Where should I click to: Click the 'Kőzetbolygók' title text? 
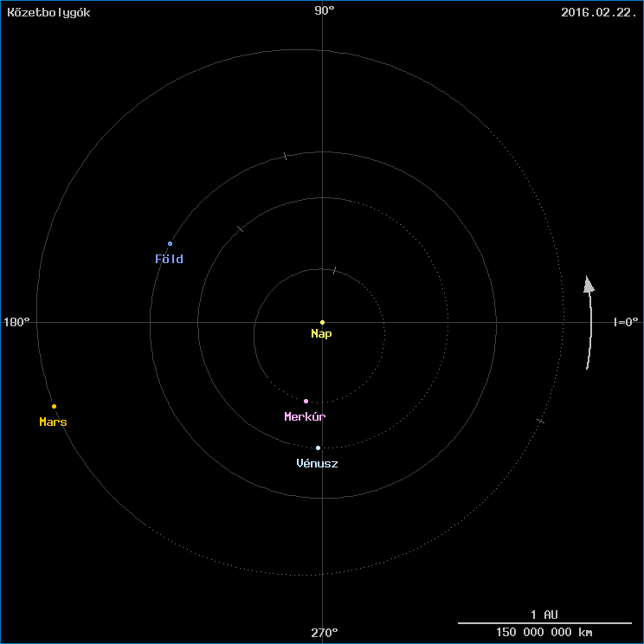(x=48, y=12)
